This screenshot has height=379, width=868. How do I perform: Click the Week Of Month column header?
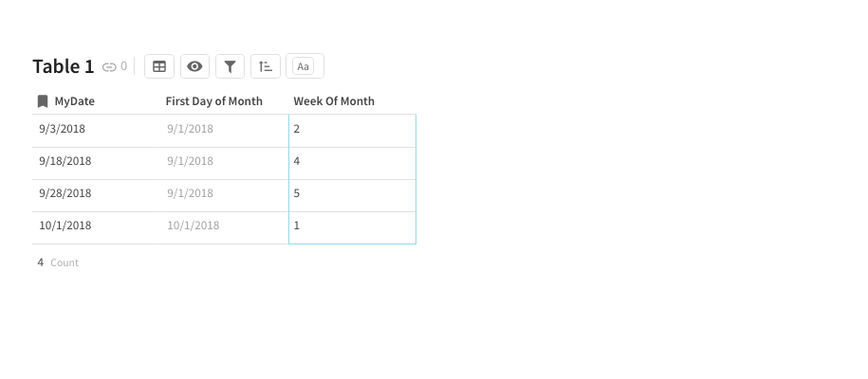334,101
